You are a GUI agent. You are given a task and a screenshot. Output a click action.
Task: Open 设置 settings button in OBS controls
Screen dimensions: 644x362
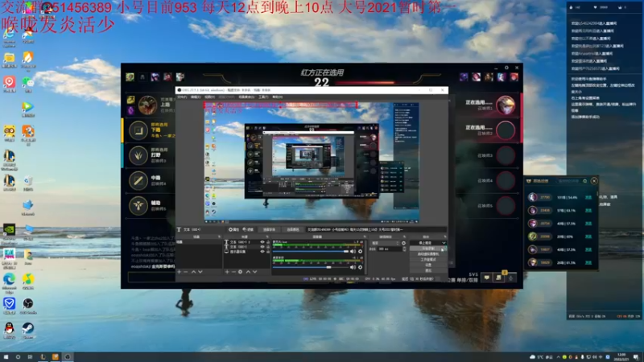[x=428, y=265]
